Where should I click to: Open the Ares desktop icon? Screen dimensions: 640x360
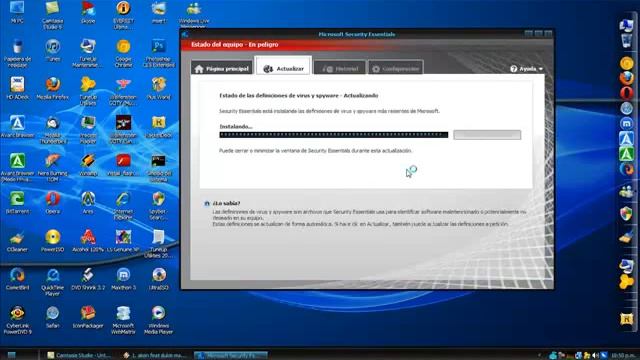(88, 202)
